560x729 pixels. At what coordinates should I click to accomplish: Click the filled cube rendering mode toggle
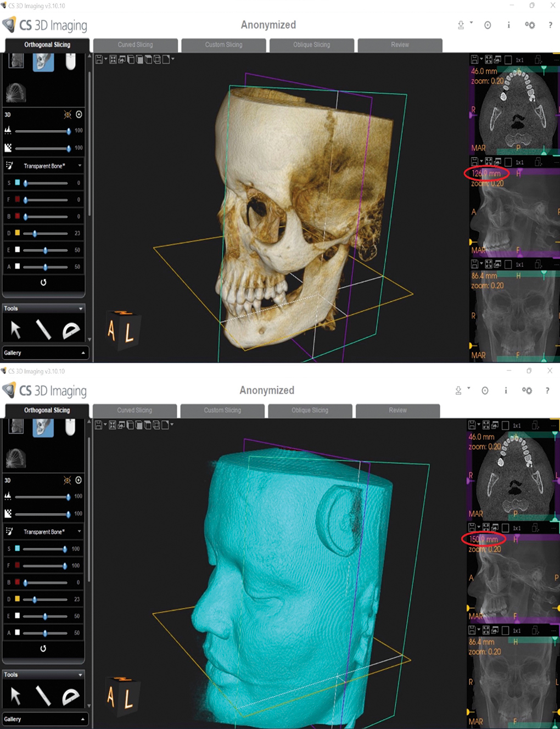(139, 59)
